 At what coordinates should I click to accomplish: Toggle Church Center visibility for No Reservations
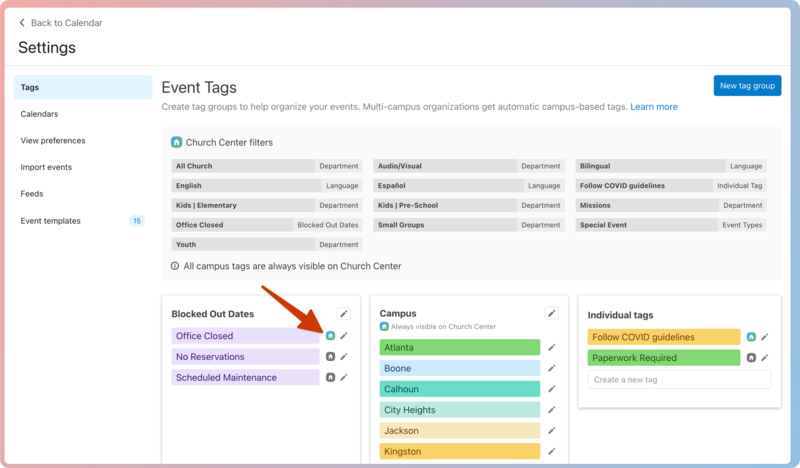tap(331, 357)
